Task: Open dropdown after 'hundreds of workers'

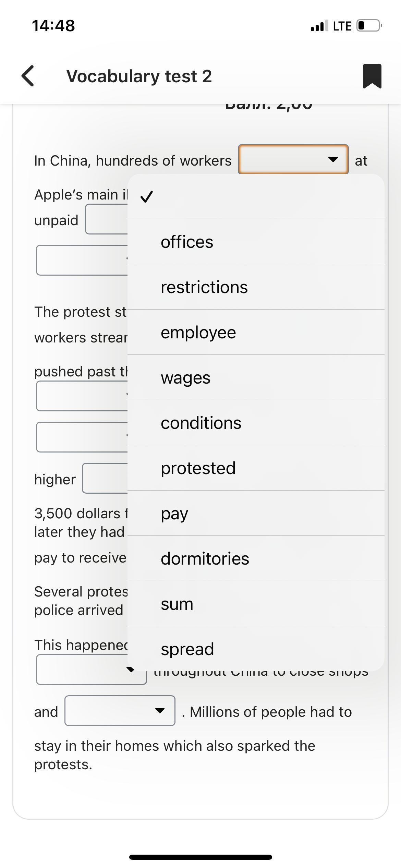Action: pyautogui.click(x=293, y=159)
